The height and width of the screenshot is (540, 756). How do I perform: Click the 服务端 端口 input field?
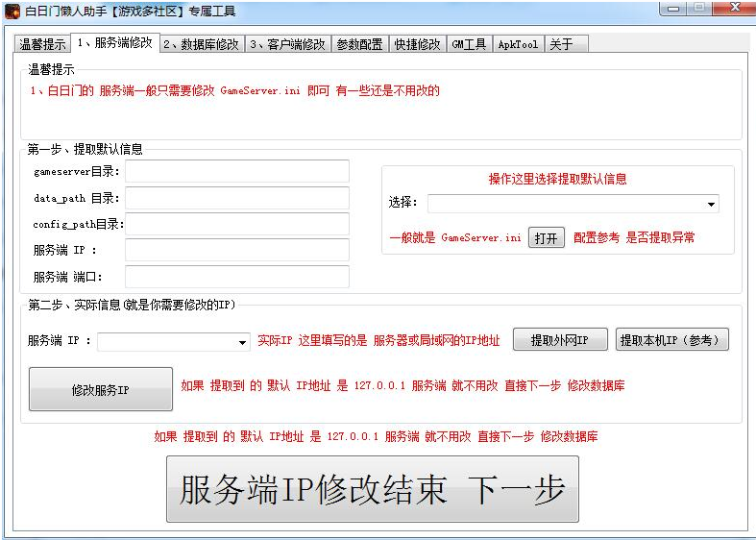click(x=236, y=277)
